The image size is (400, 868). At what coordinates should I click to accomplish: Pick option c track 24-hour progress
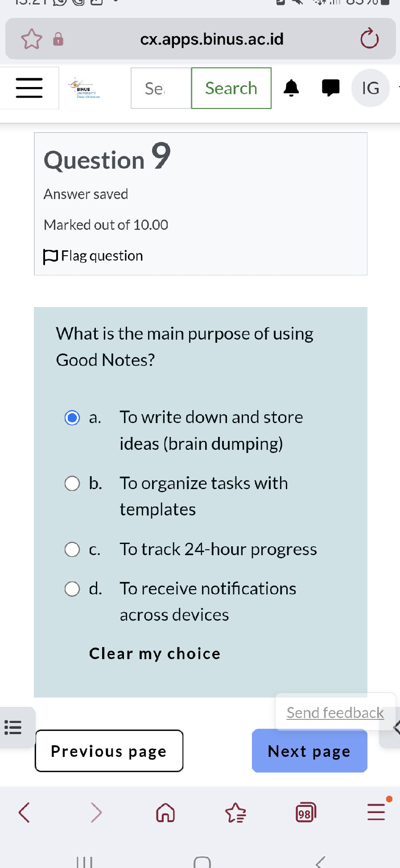coord(72,549)
